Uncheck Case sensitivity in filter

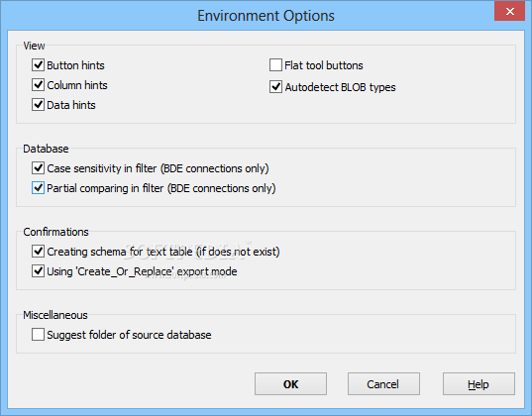[x=38, y=168]
